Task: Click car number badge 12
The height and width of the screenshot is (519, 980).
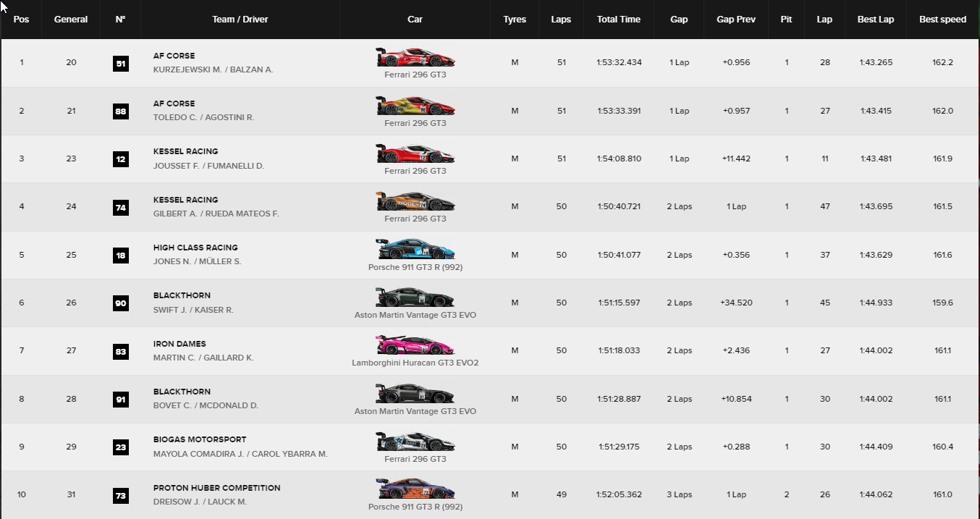Action: [x=121, y=159]
